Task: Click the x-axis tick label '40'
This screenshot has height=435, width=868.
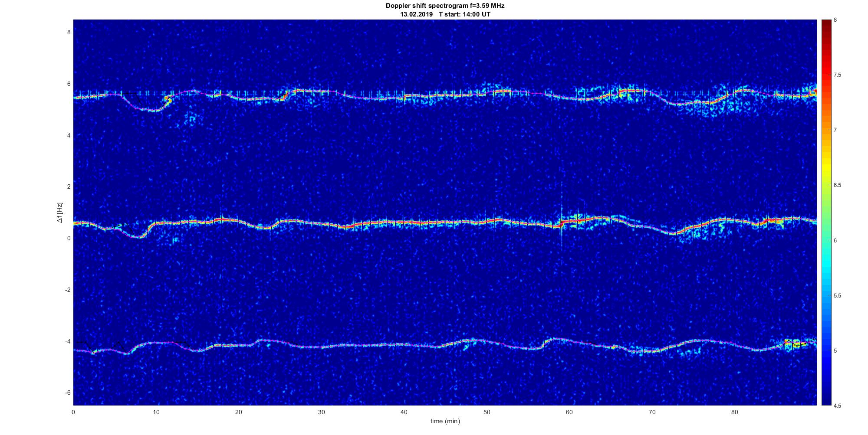Action: pyautogui.click(x=404, y=412)
